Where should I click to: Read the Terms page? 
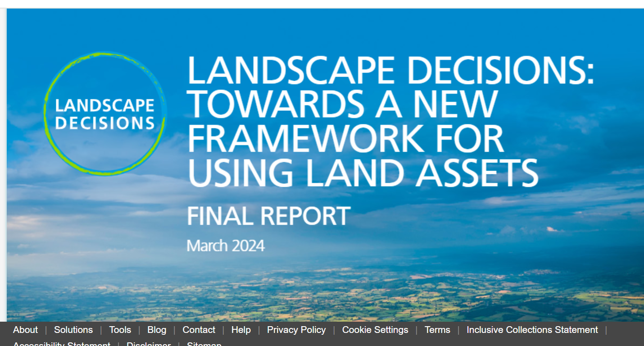(x=437, y=330)
